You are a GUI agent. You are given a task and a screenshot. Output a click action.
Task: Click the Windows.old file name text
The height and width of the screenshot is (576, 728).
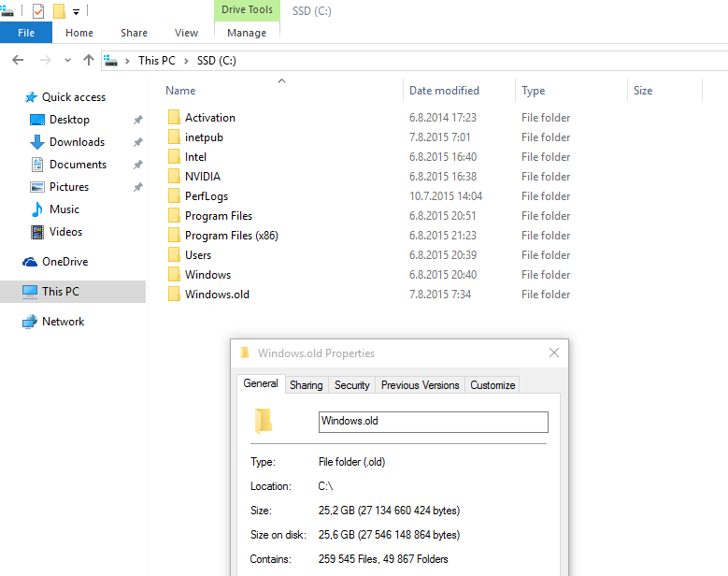pyautogui.click(x=217, y=295)
